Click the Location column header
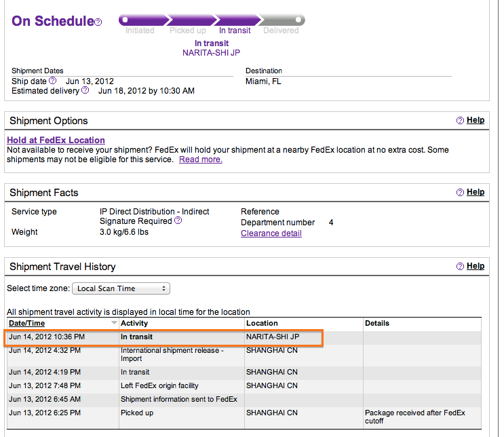 [262, 323]
